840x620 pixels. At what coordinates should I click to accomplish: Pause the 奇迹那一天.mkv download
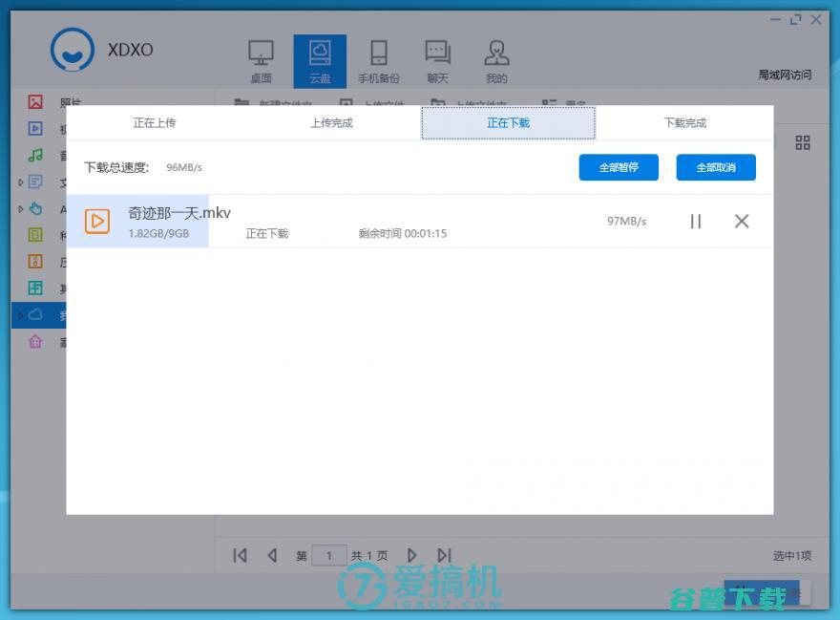tap(696, 221)
